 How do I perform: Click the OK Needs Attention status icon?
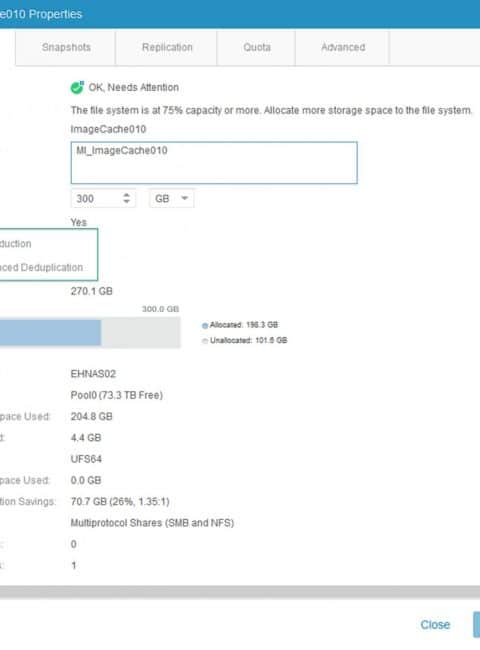[x=77, y=87]
